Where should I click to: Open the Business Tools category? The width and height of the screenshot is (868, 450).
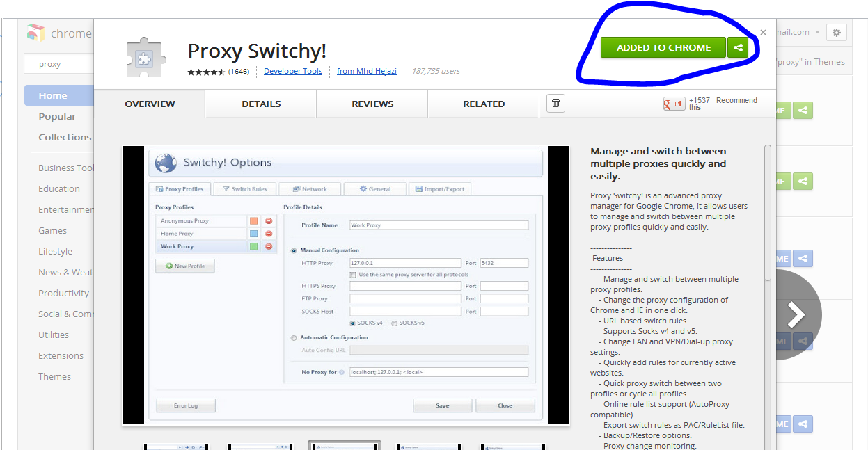[x=66, y=168]
